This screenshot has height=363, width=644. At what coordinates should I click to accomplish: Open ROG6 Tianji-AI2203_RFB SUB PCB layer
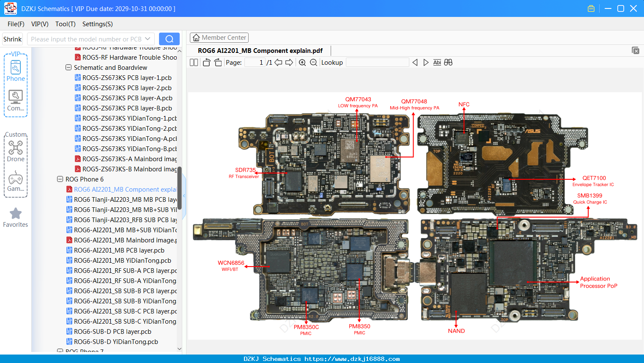122,220
